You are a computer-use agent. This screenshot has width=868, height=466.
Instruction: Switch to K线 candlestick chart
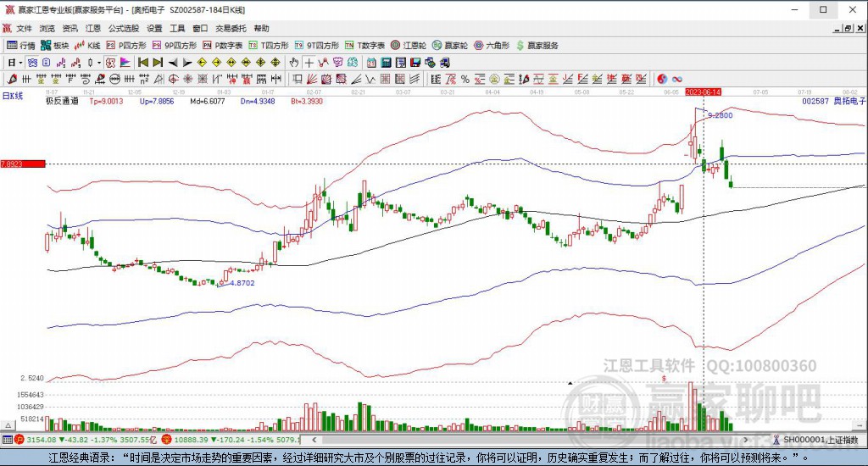(87, 46)
